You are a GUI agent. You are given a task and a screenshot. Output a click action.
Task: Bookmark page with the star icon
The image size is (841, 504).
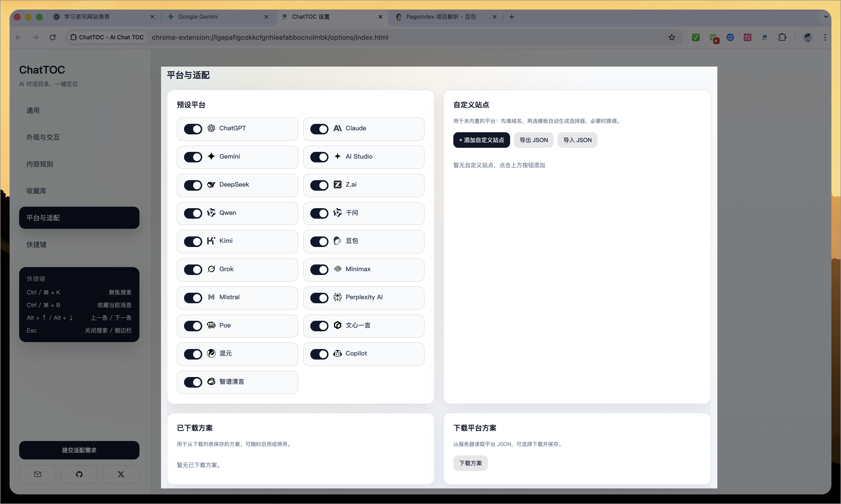672,37
